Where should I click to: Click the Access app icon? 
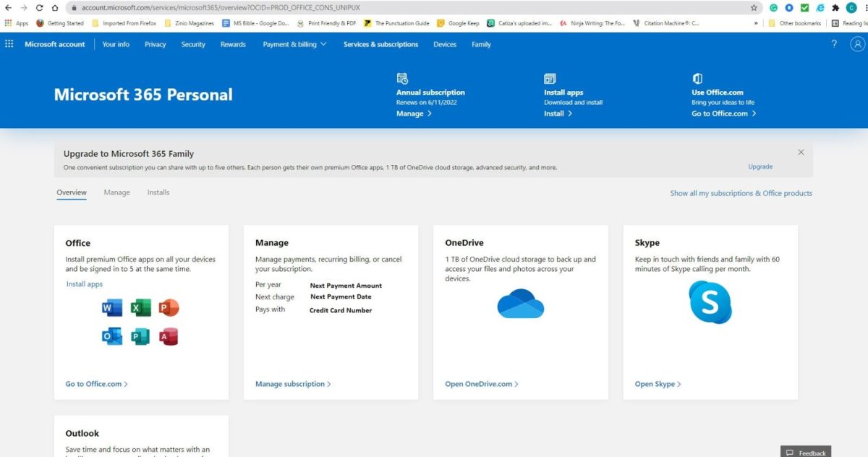pyautogui.click(x=169, y=336)
